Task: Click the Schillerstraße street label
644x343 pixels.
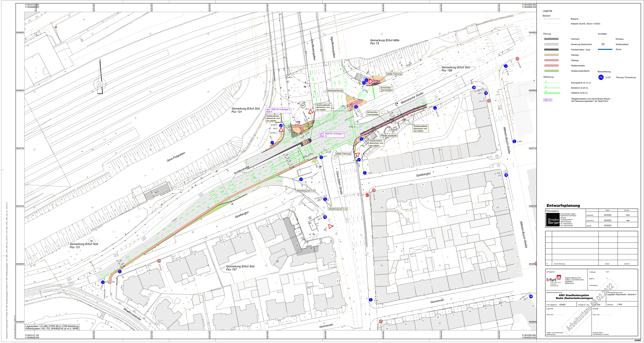Action: click(x=241, y=170)
